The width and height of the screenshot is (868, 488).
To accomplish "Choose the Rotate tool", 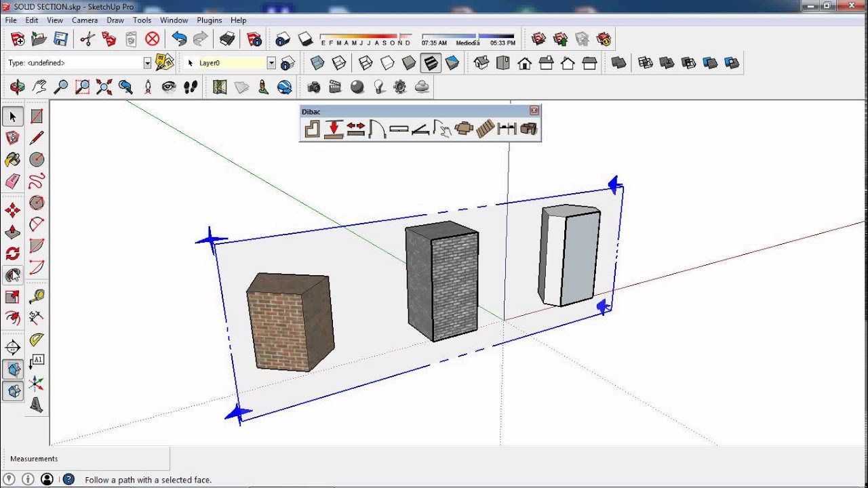I will click(12, 253).
